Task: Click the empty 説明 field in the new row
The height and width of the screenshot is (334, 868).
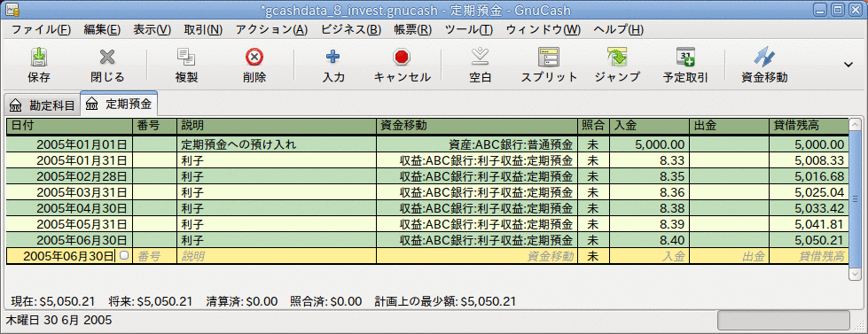Action: point(277,256)
